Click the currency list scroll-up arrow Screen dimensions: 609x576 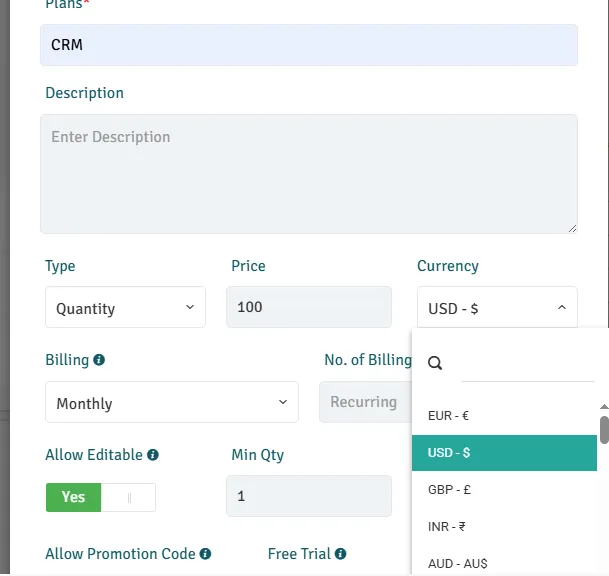[x=604, y=407]
